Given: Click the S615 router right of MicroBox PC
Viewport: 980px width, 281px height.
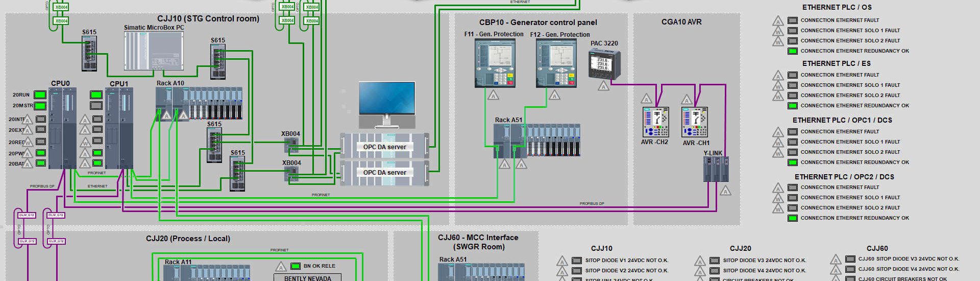Looking at the screenshot, I should 218,62.
